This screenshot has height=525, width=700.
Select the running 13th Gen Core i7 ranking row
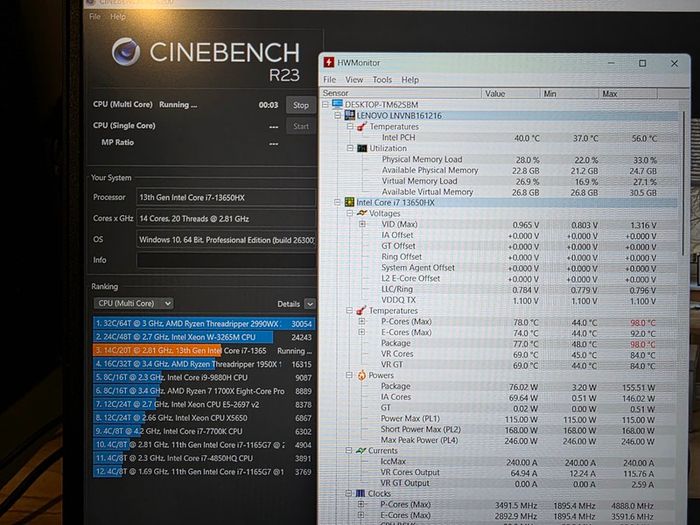tap(204, 350)
